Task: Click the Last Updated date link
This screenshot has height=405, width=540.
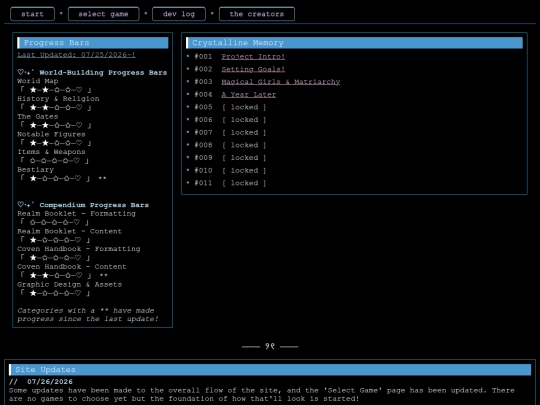Action: [76, 55]
